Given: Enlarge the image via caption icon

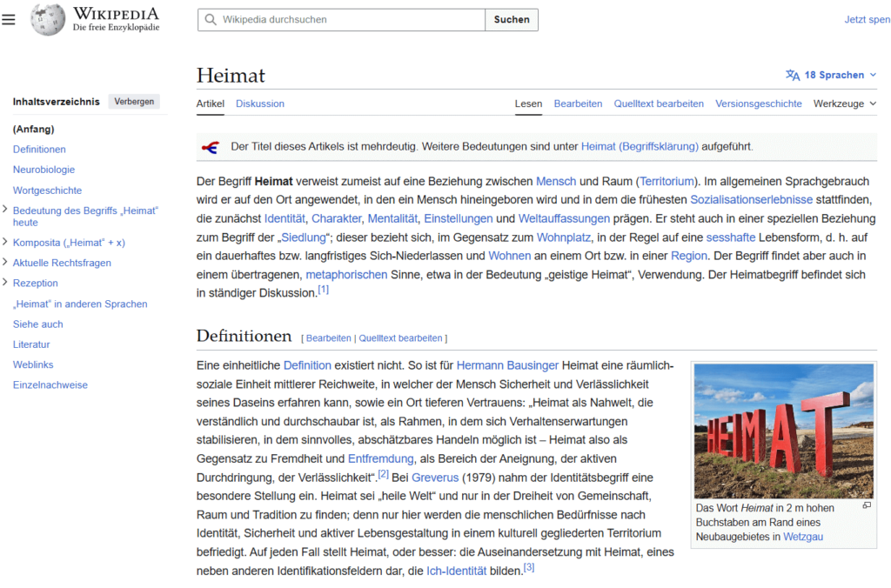Looking at the screenshot, I should pos(866,505).
